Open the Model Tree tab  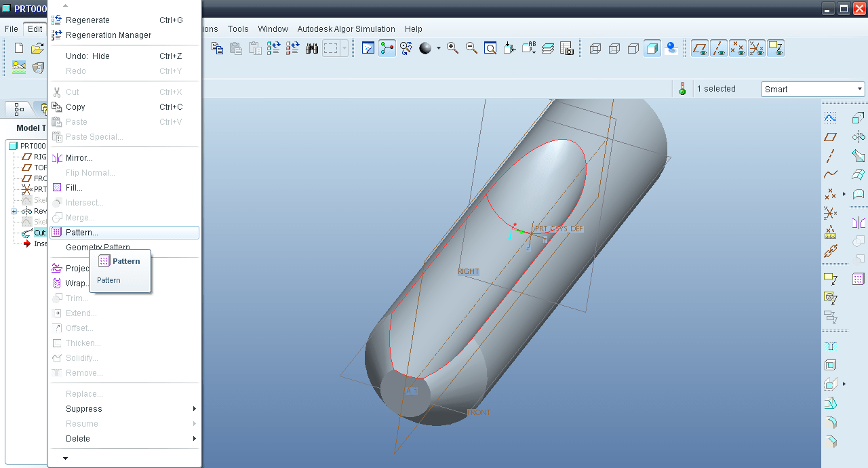19,108
